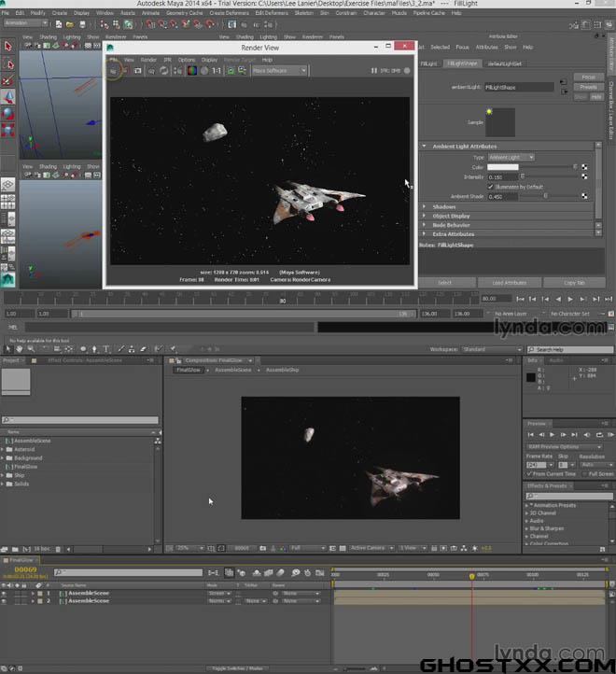Click the Motion Blur enable icon in timeline

click(280, 572)
